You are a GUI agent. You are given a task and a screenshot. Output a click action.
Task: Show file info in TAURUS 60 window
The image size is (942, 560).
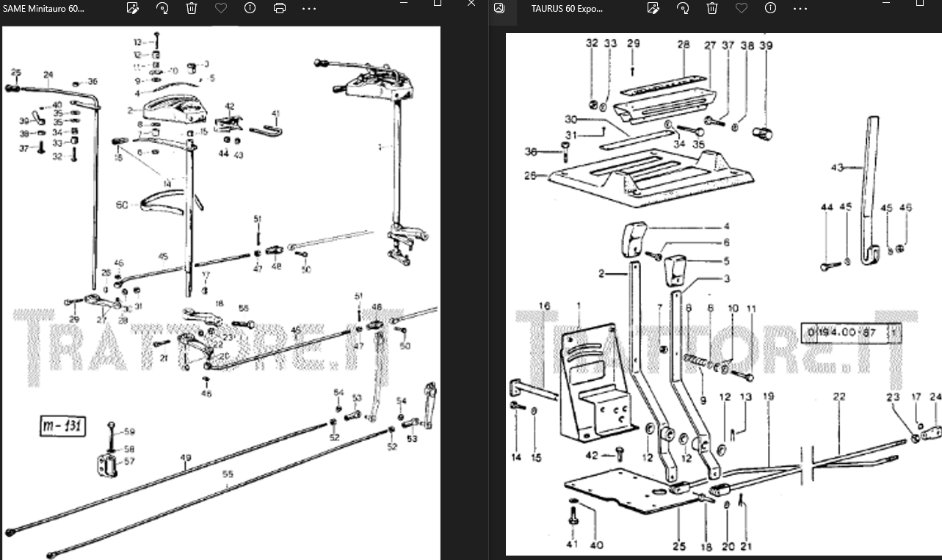(771, 8)
